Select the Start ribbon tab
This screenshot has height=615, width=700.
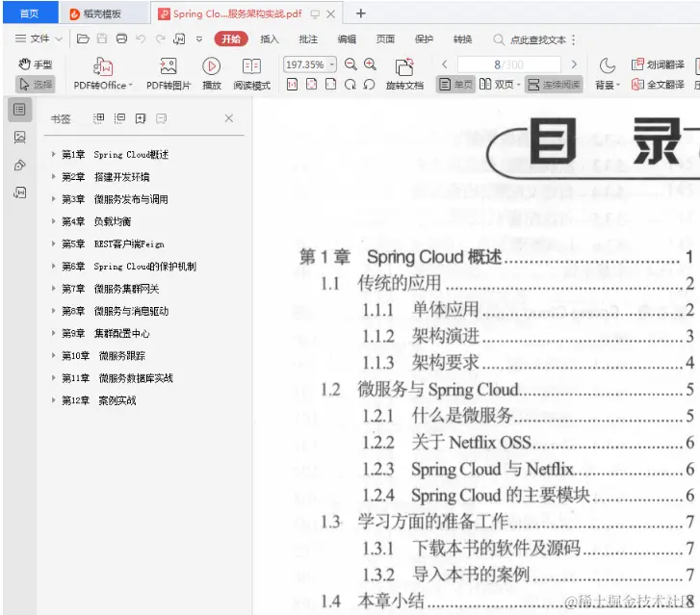pos(231,38)
